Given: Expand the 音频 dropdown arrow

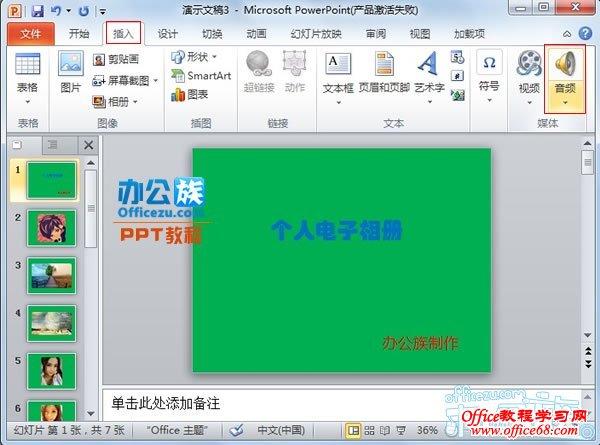Looking at the screenshot, I should [565, 103].
